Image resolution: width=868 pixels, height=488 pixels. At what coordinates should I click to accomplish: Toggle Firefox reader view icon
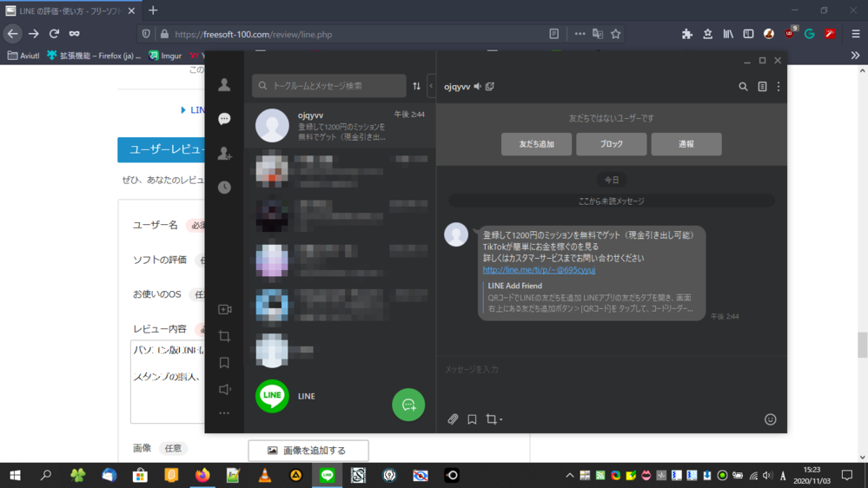pos(554,35)
